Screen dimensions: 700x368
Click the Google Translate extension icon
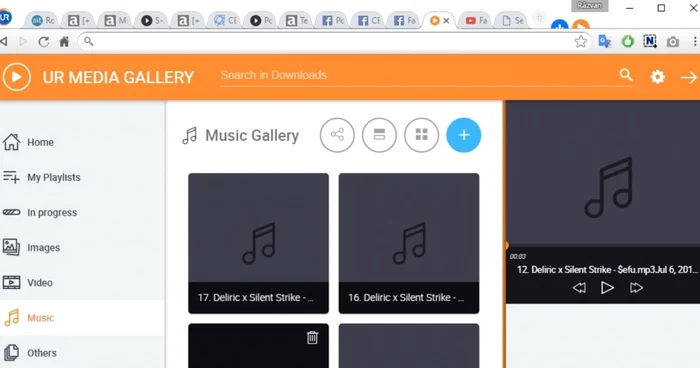(604, 42)
